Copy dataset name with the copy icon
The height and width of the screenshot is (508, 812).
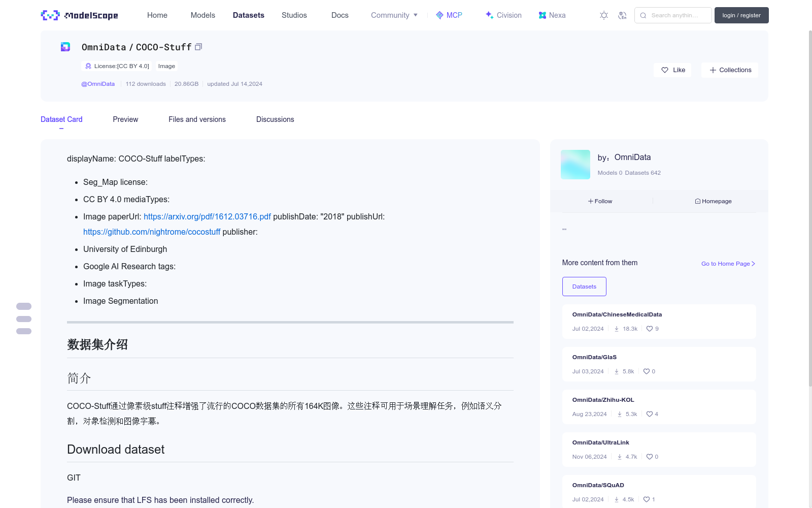coord(198,47)
